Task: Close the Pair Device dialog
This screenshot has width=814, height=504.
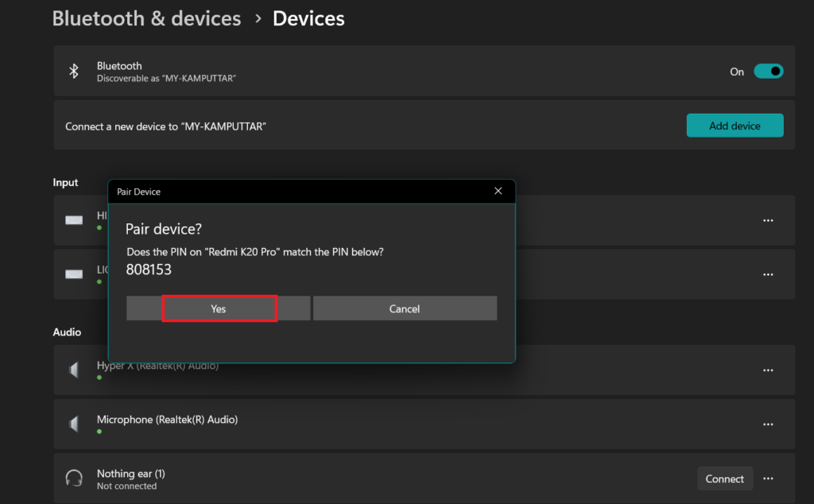Action: point(498,191)
